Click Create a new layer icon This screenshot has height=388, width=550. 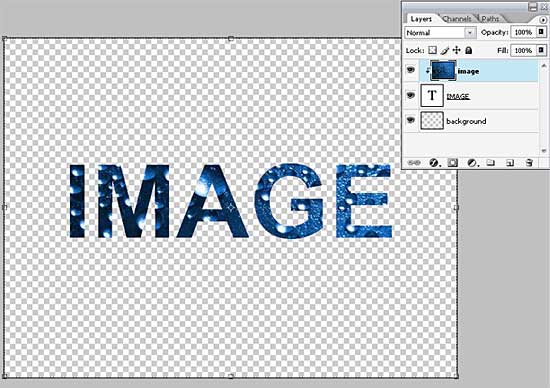(510, 163)
